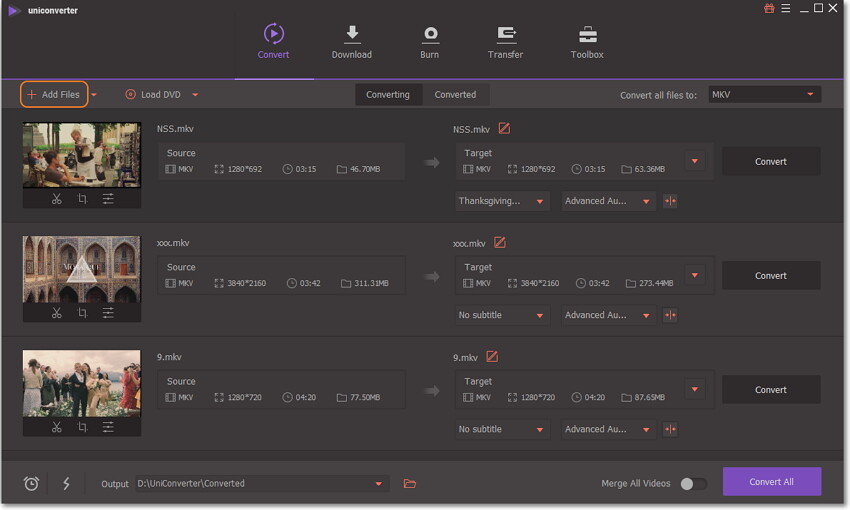The height and width of the screenshot is (510, 850).
Task: Open output folder with folder icon
Action: (410, 483)
